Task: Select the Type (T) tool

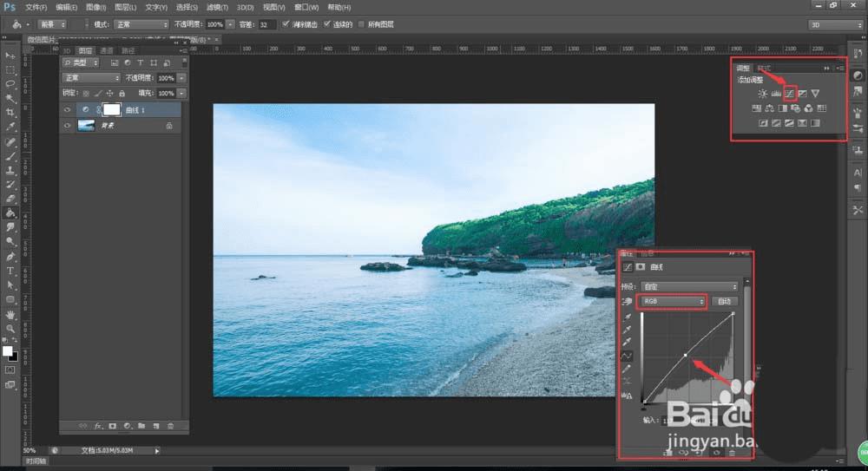Action: coord(10,271)
